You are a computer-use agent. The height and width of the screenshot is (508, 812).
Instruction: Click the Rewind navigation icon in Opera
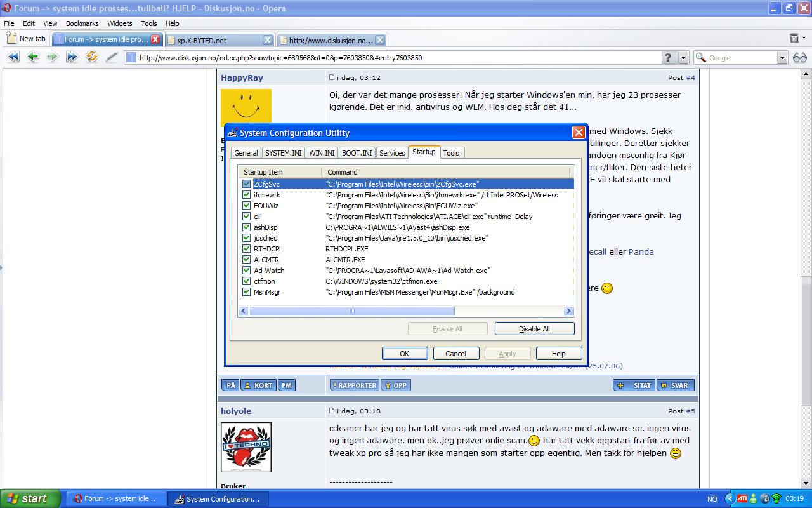(13, 57)
